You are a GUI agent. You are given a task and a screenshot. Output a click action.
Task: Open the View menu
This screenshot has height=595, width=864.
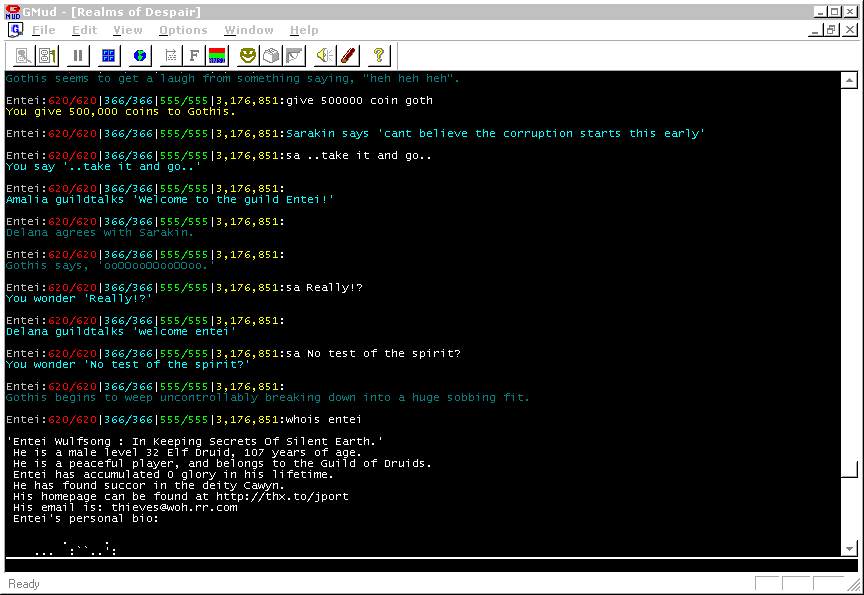tap(127, 30)
